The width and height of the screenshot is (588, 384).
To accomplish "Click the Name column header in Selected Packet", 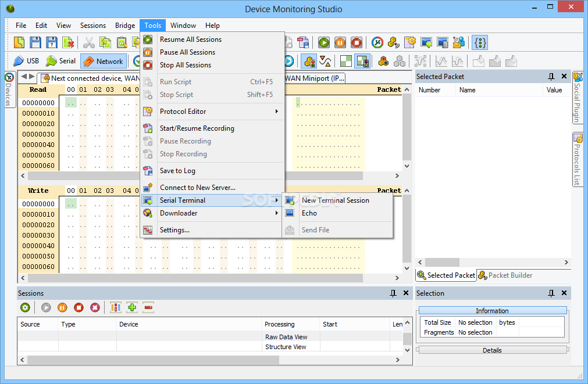I will (499, 90).
